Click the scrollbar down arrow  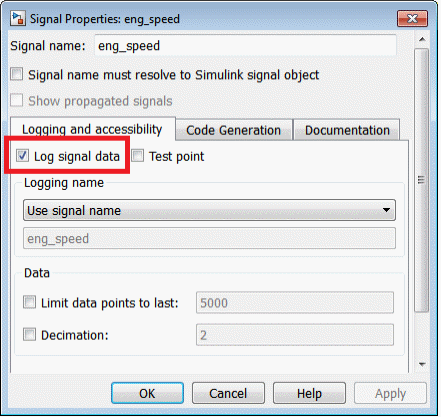[422, 364]
